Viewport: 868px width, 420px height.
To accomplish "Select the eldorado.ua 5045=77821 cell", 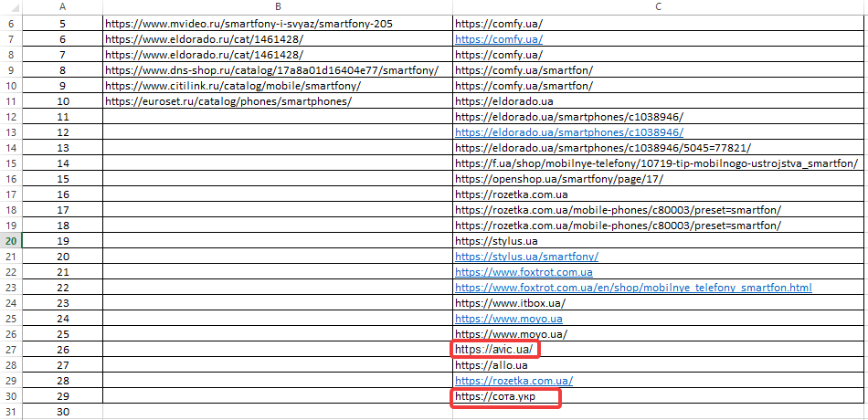I will (x=660, y=148).
